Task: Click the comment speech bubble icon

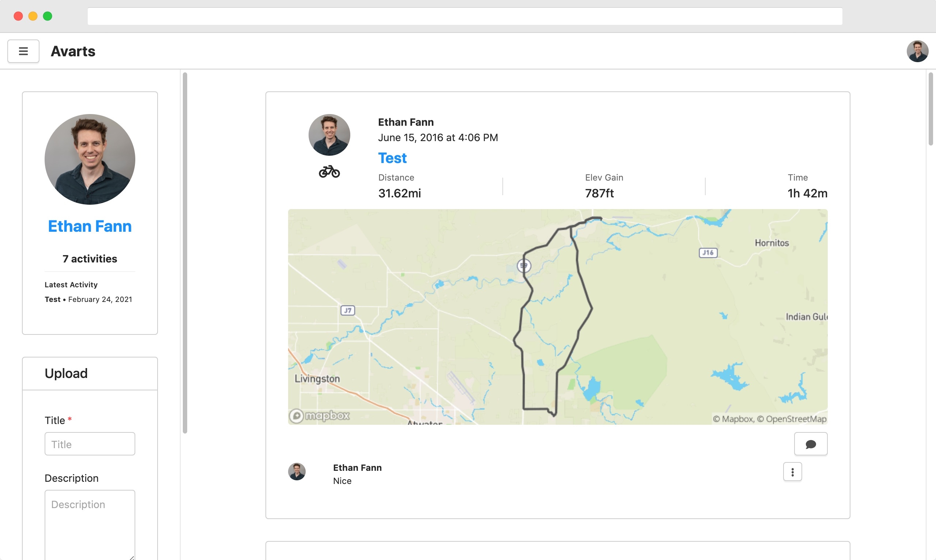Action: pos(810,444)
